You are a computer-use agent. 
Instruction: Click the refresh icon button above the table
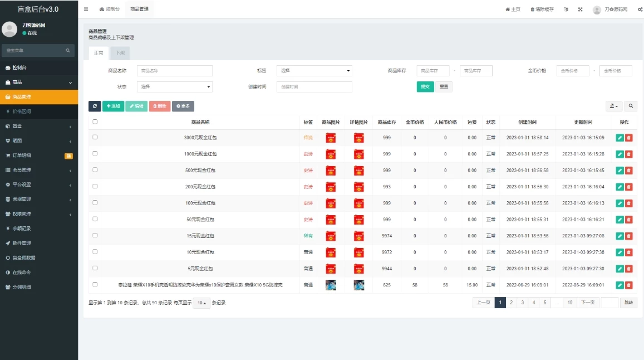point(95,106)
